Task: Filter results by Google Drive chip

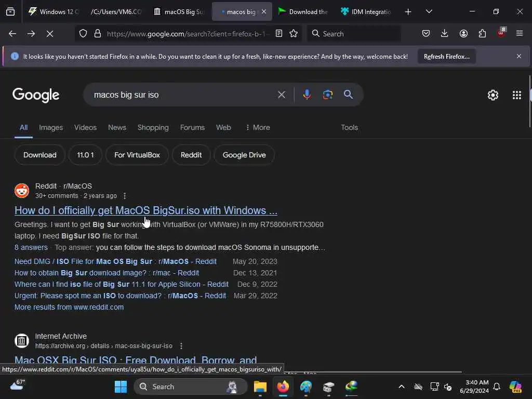Action: tap(244, 155)
